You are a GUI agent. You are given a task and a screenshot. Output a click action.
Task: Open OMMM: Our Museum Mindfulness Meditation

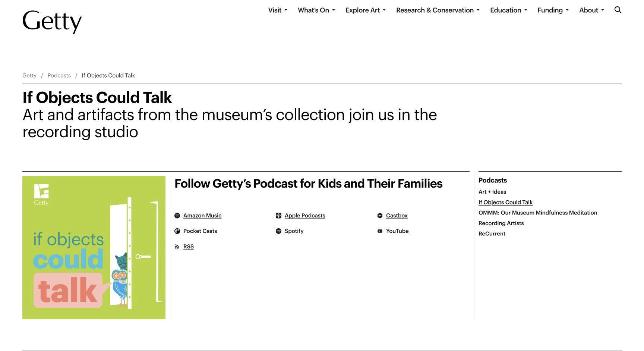[538, 213]
